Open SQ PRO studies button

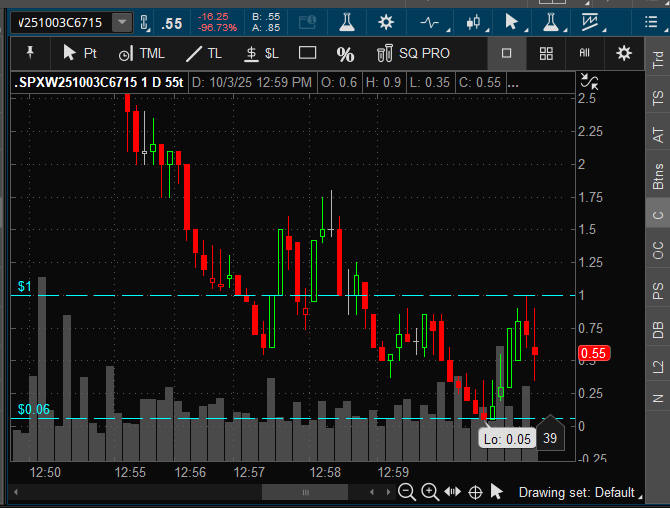point(413,53)
